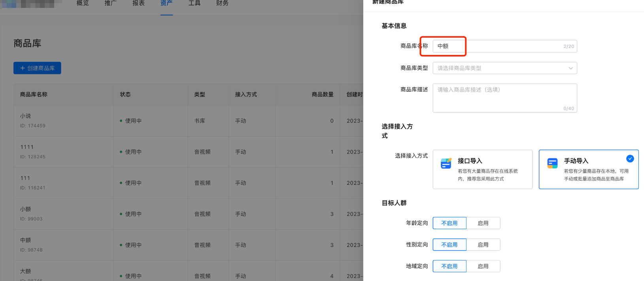Image resolution: width=644 pixels, height=281 pixels.
Task: Select 接口导入 access method card
Action: click(482, 169)
